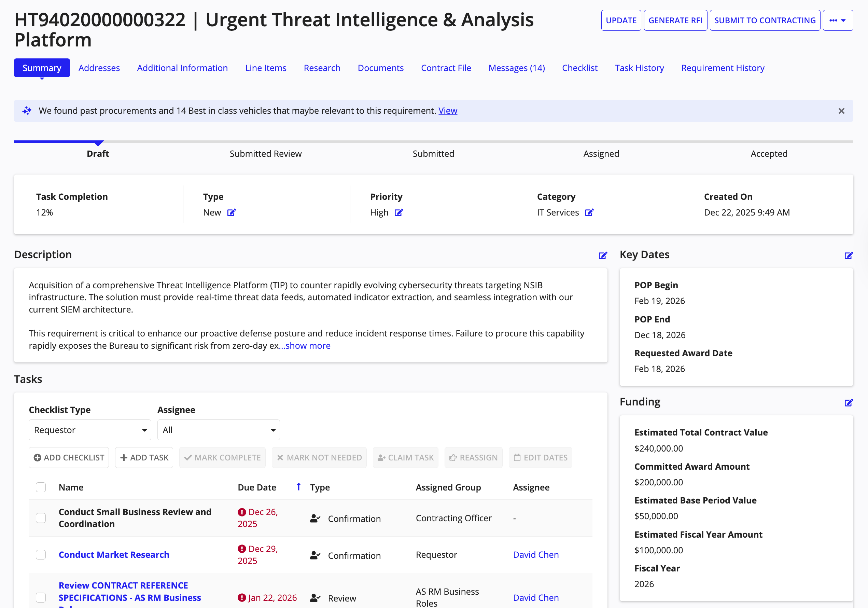
Task: Edit the Category field pencil icon
Action: pyautogui.click(x=589, y=212)
